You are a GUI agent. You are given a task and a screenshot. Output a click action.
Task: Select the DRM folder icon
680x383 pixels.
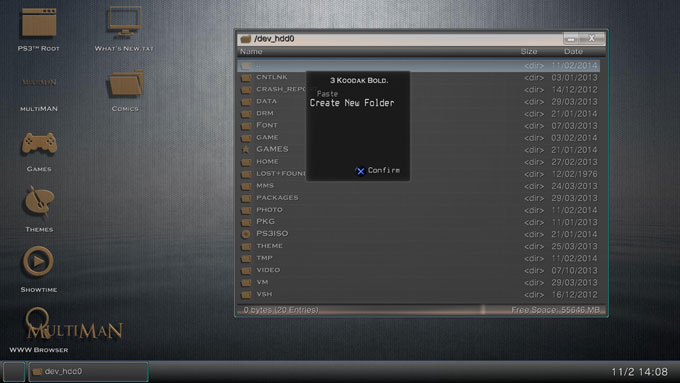246,114
